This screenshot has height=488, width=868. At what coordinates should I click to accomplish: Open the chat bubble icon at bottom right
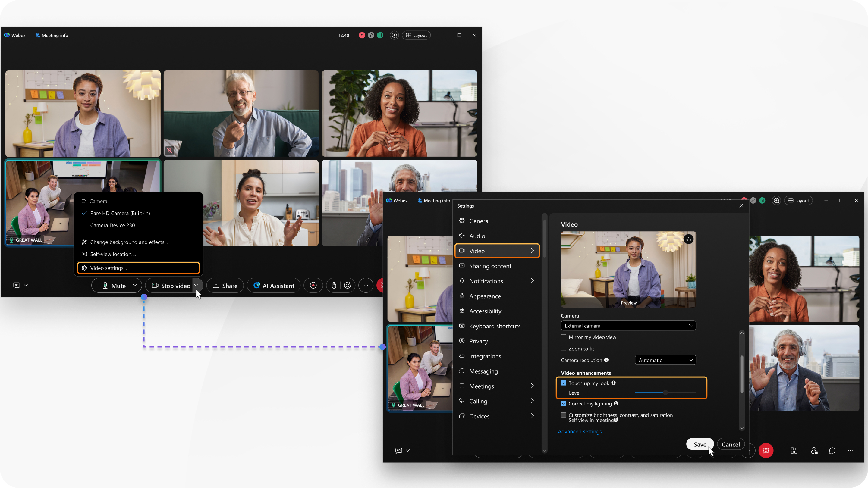[x=832, y=450]
